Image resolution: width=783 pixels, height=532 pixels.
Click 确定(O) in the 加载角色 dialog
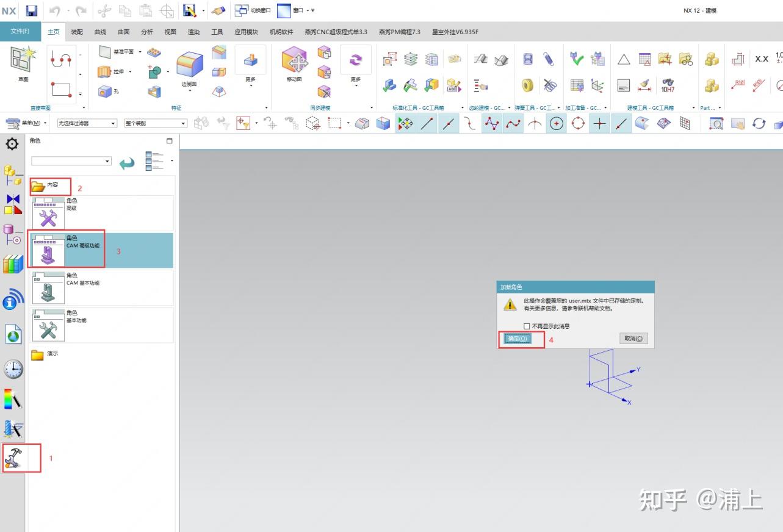(517, 339)
